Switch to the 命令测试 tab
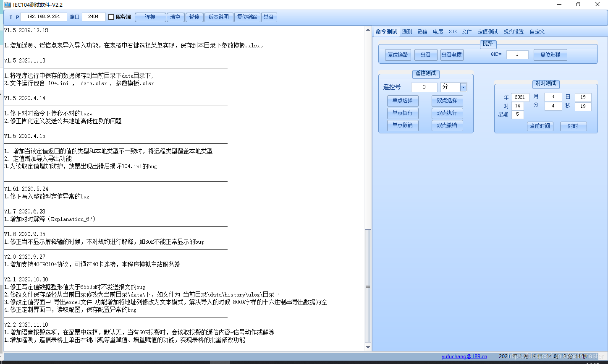This screenshot has width=608, height=364. coord(386,31)
